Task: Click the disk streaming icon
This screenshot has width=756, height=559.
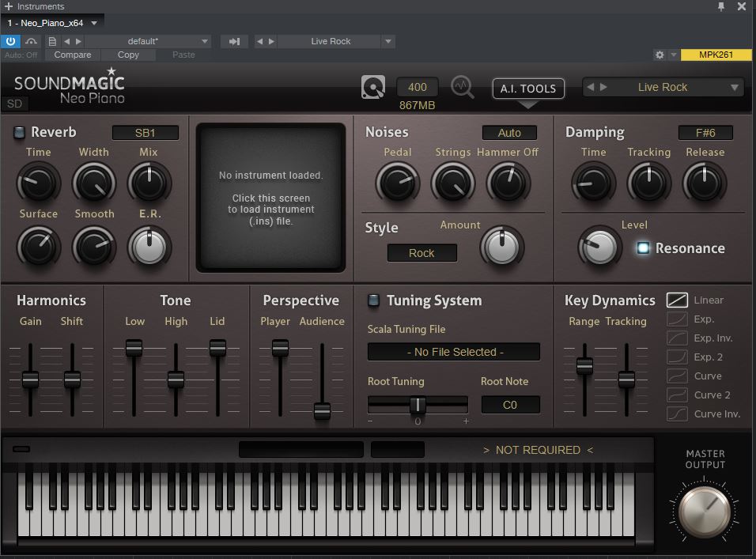Action: click(373, 87)
